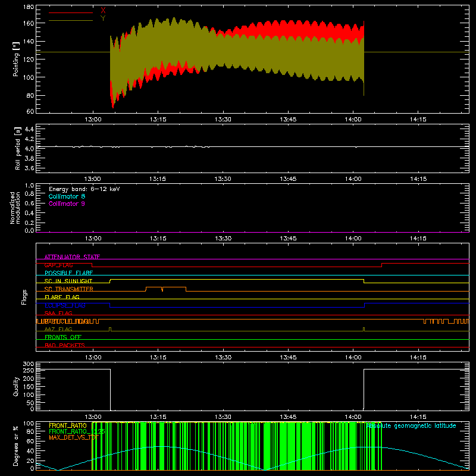This screenshot has height=476, width=476.
Task: Click the 14:15 tick under Pointing plot
Action: point(418,120)
